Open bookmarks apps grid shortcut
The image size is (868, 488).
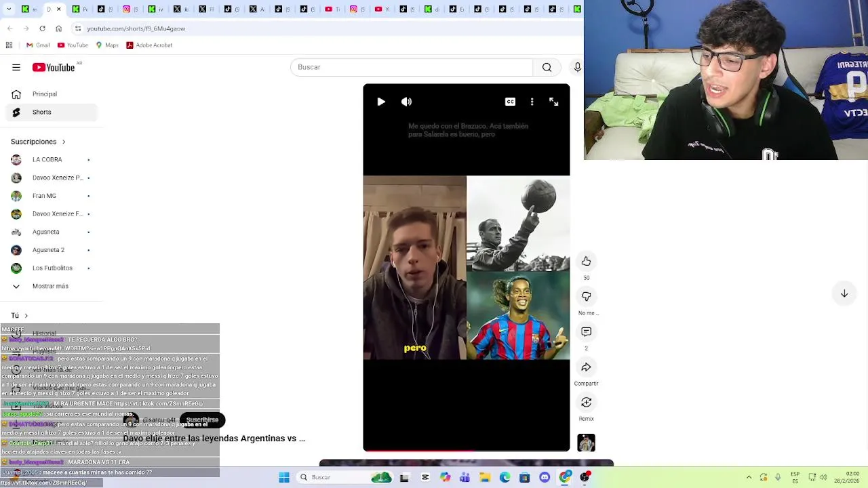tap(9, 45)
